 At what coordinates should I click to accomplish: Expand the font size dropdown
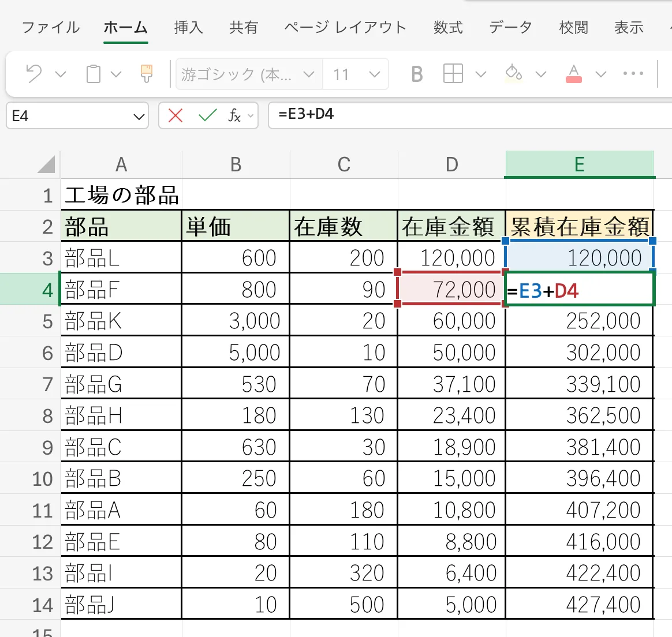[375, 74]
